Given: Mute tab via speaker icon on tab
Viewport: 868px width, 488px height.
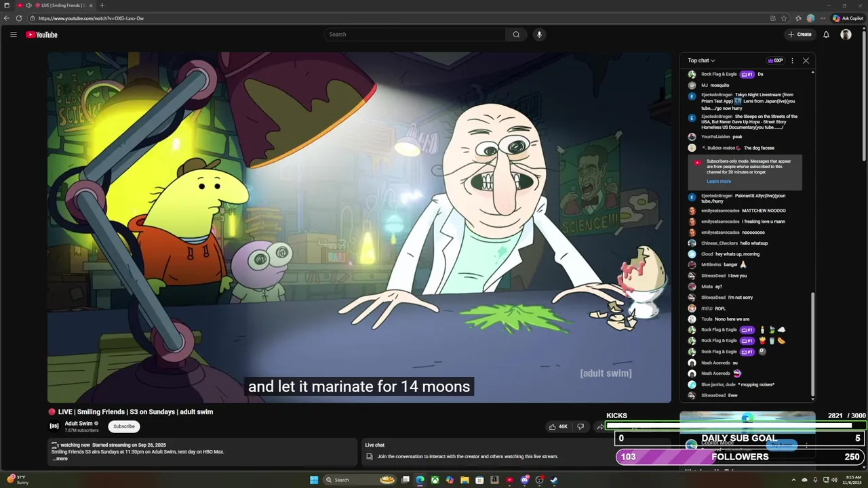Looking at the screenshot, I should [x=28, y=5].
